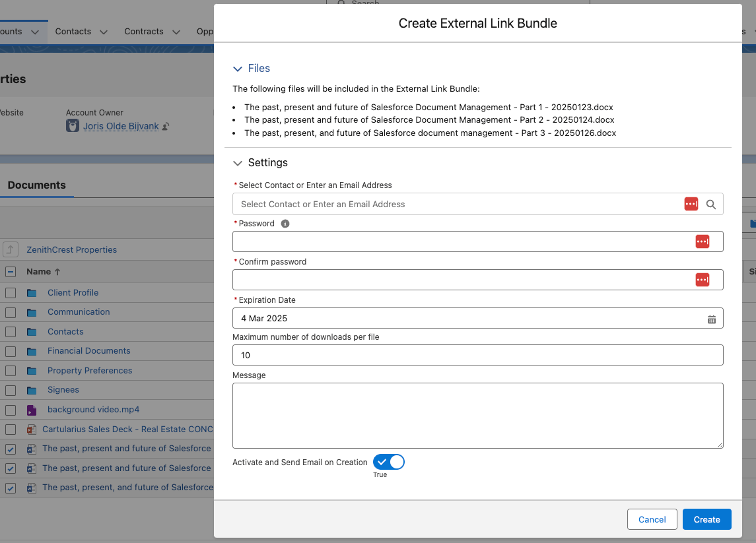The width and height of the screenshot is (756, 543).
Task: Toggle Activate and Send Email on Creation
Action: (388, 462)
